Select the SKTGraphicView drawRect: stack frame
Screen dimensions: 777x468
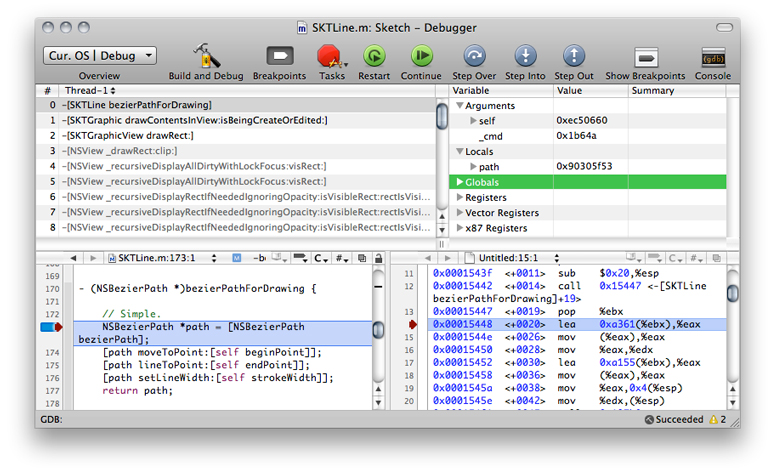click(130, 135)
